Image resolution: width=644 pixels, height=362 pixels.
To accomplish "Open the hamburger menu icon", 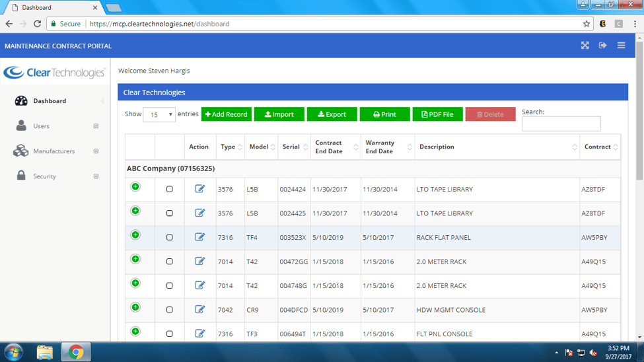I will [x=621, y=46].
